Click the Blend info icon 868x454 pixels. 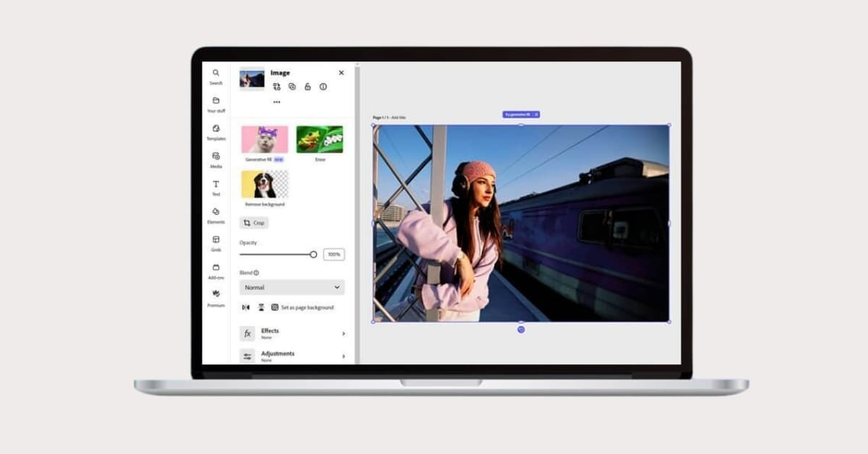(256, 273)
